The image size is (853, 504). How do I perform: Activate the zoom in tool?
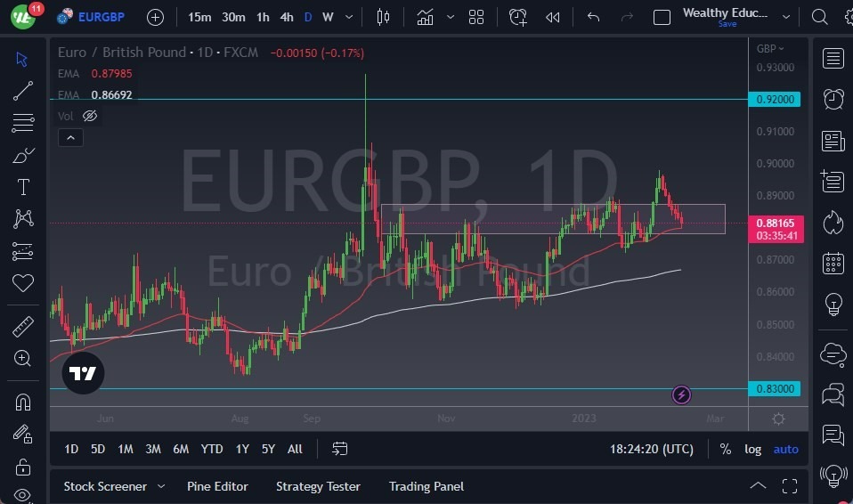pos(23,358)
